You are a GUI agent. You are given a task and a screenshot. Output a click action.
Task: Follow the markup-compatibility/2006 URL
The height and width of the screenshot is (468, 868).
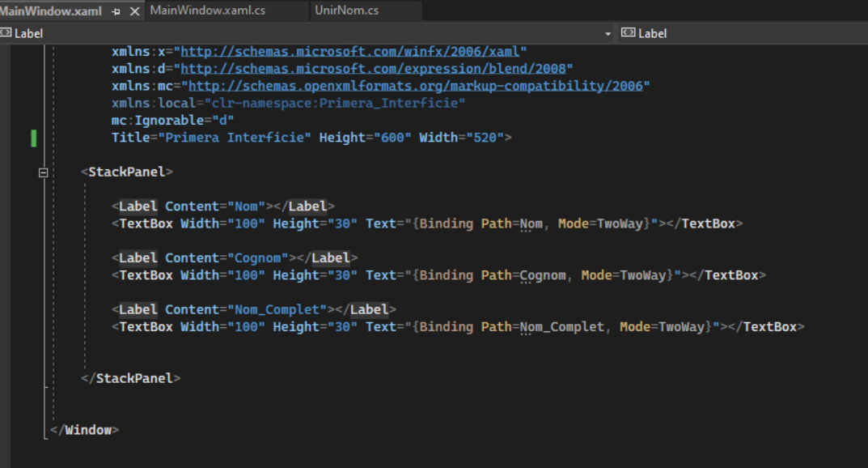pos(416,86)
